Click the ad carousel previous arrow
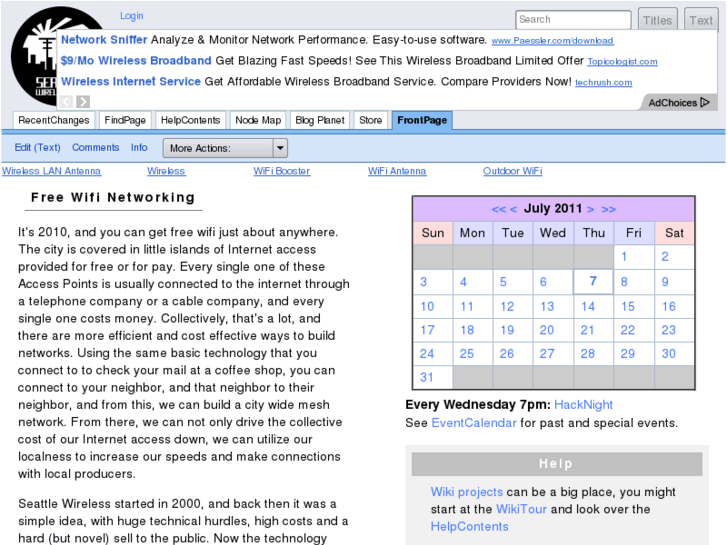The width and height of the screenshot is (727, 545). pyautogui.click(x=66, y=101)
